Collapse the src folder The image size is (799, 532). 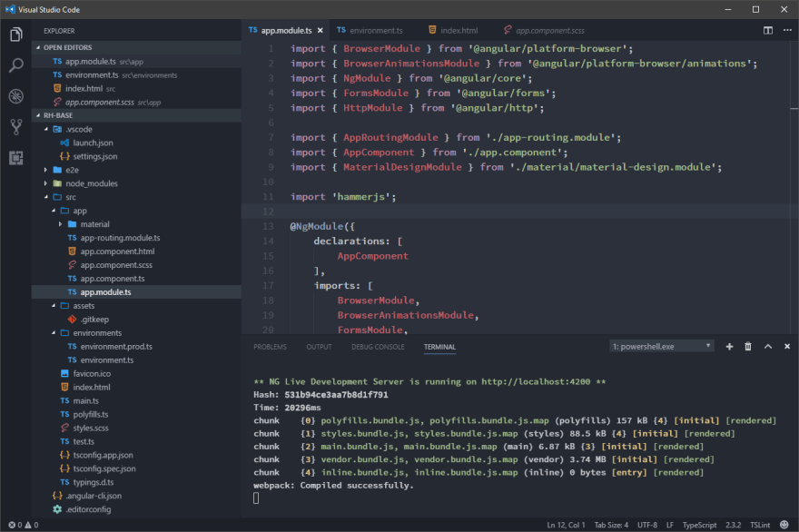point(46,197)
